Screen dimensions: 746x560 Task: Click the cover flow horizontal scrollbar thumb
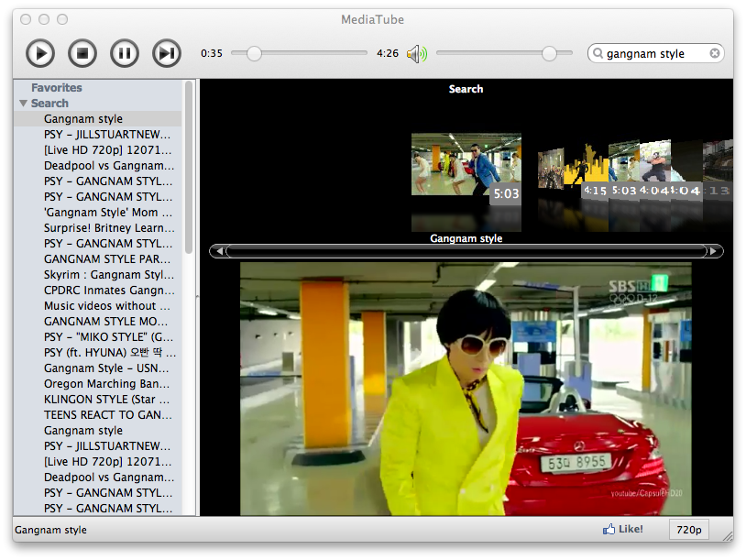pyautogui.click(x=466, y=251)
